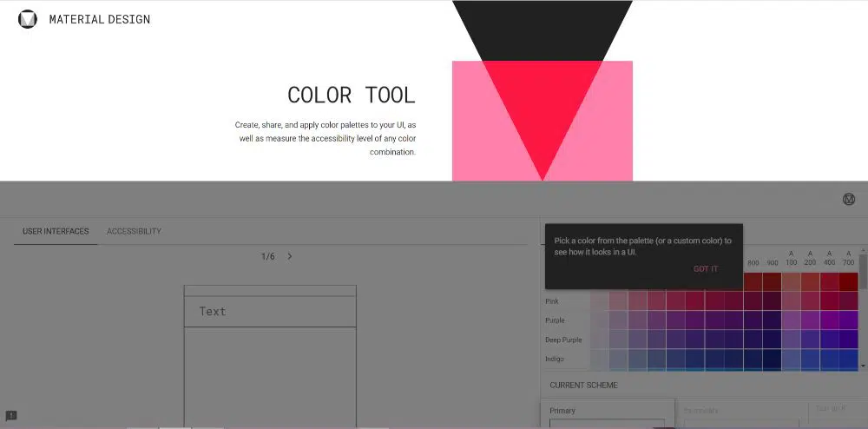Choose the Purple A400 swatch
868x429 pixels.
829,320
